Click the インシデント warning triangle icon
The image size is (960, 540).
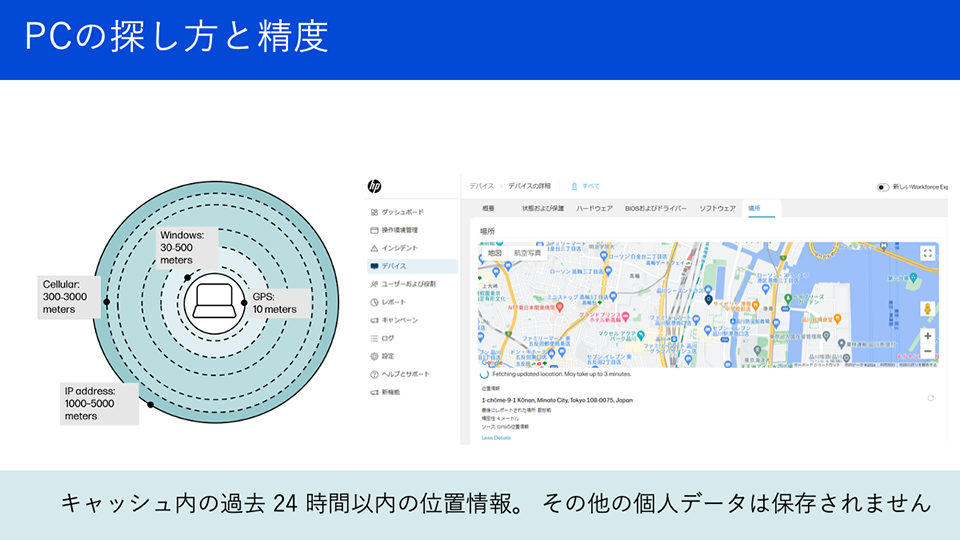374,248
